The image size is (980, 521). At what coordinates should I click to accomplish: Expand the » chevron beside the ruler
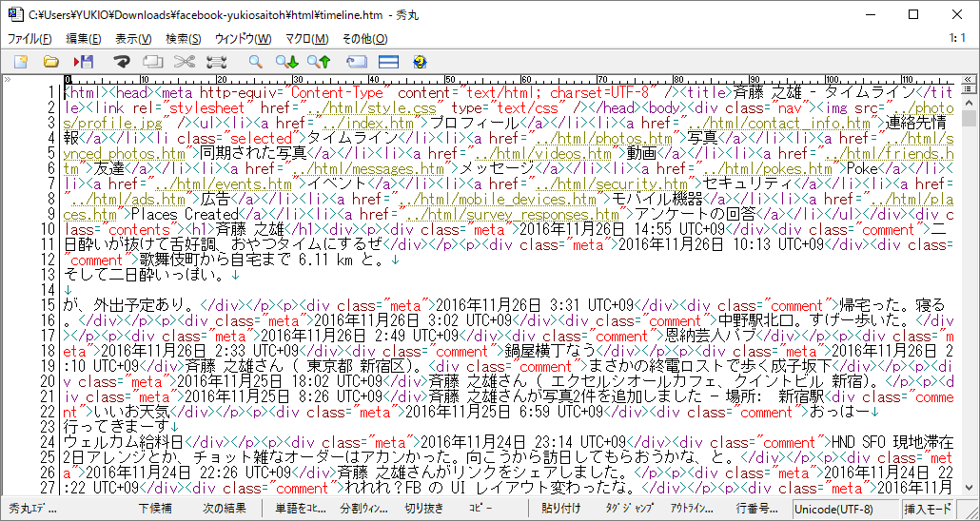[8, 80]
